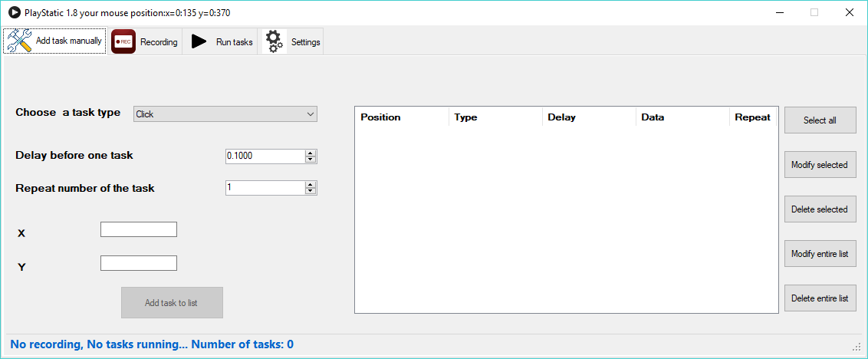
Task: Click the Modify selected button
Action: [x=820, y=164]
